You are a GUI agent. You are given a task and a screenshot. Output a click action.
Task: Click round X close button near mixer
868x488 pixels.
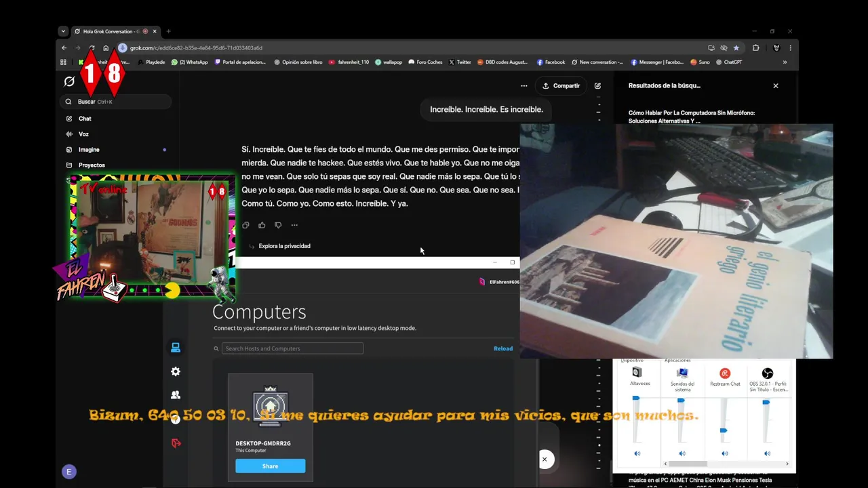[544, 460]
